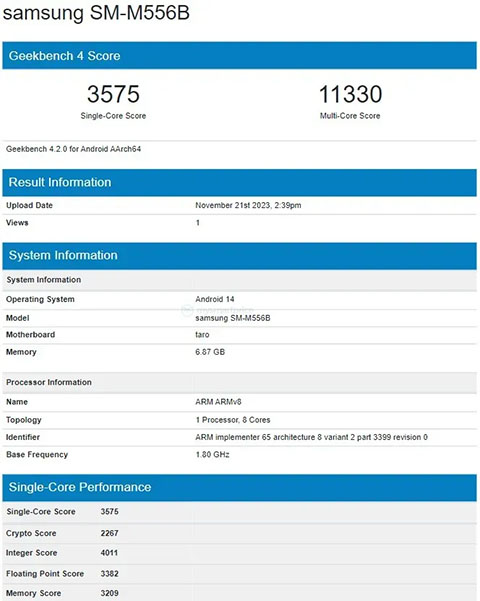
Task: Click the 11330 multi-core score number
Action: click(350, 94)
